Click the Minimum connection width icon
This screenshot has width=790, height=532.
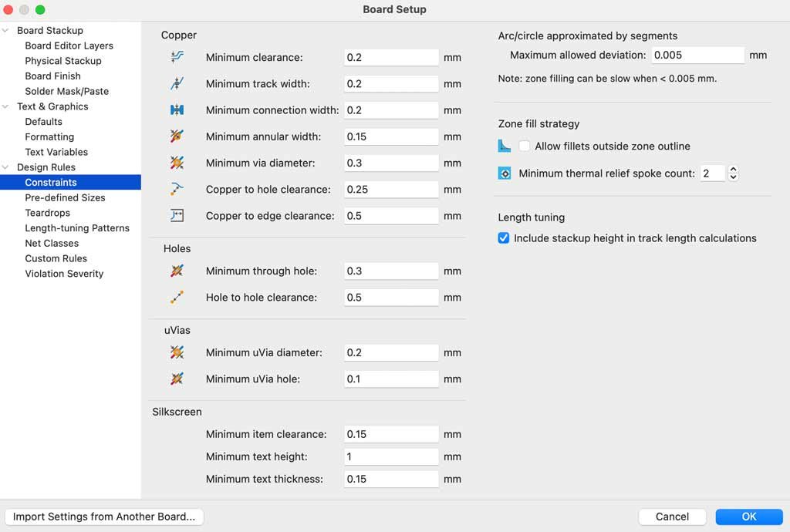pyautogui.click(x=177, y=110)
